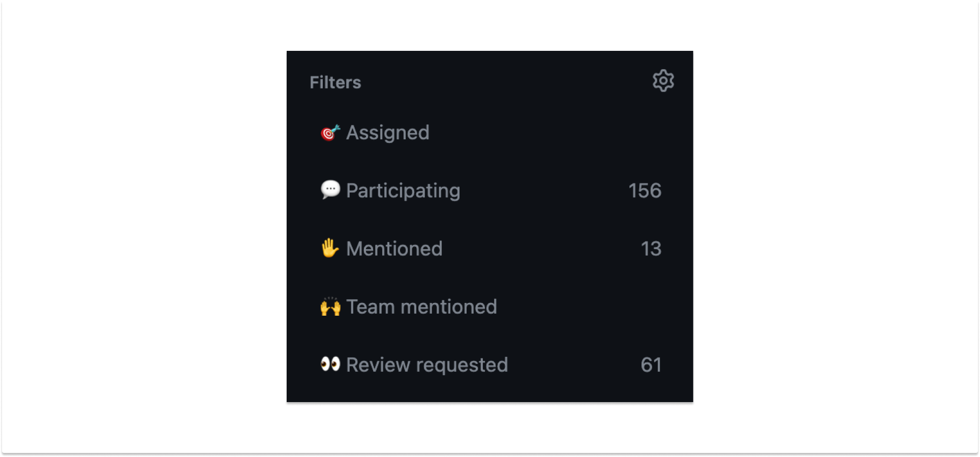Screen dimensions: 980x457
Task: Click the 156 count next to Participating
Action: pyautogui.click(x=645, y=191)
